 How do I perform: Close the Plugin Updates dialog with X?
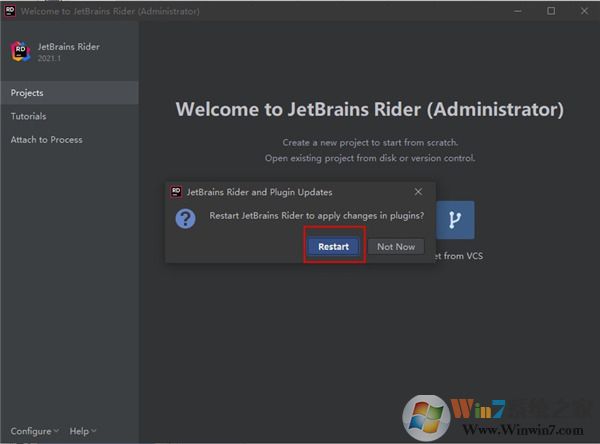pyautogui.click(x=417, y=192)
